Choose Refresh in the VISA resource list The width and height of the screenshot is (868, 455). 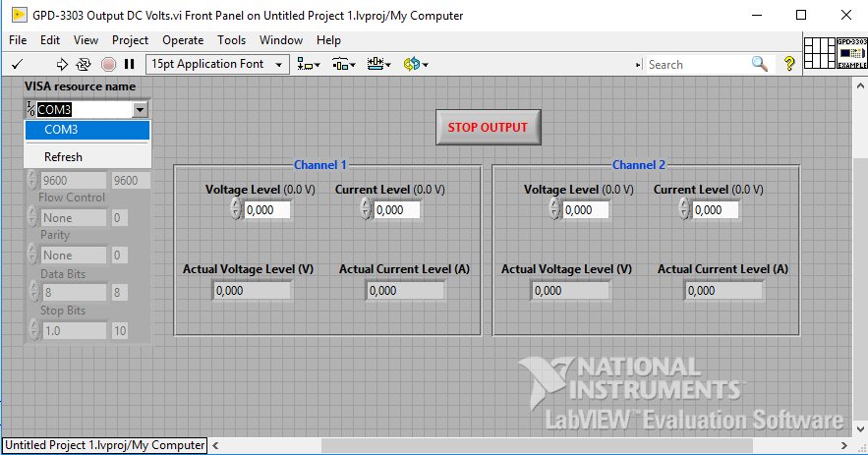click(87, 157)
